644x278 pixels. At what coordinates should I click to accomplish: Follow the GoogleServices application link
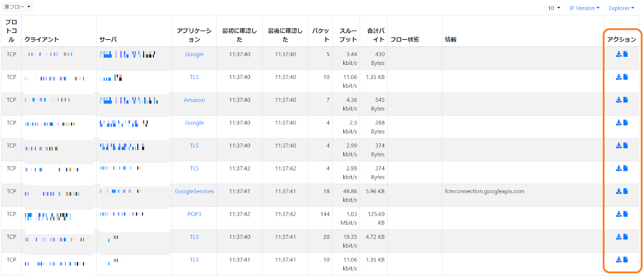[194, 191]
